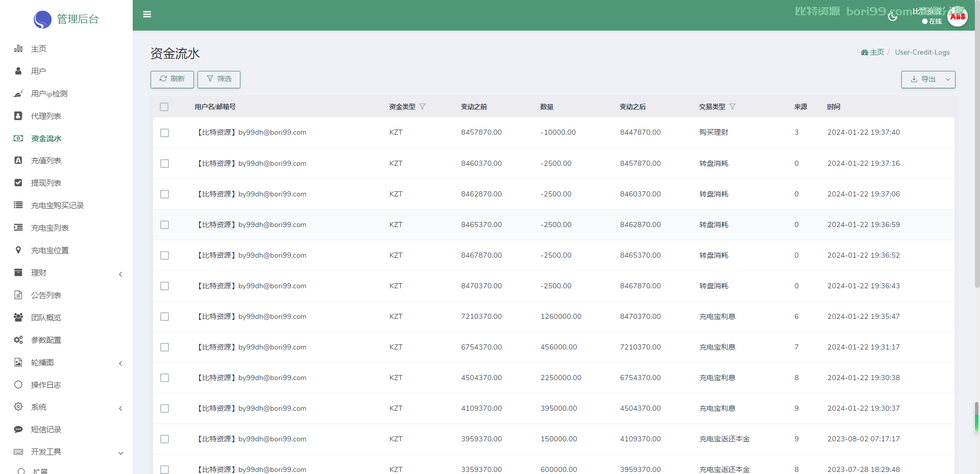980x474 pixels.
Task: Check the row with amount 1260000.00
Action: pos(164,316)
